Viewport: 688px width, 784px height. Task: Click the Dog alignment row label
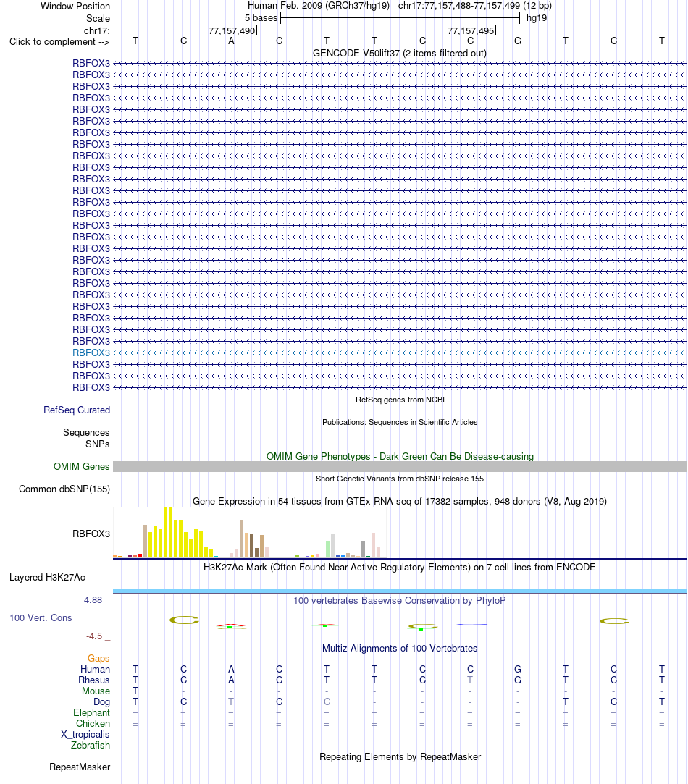click(101, 701)
